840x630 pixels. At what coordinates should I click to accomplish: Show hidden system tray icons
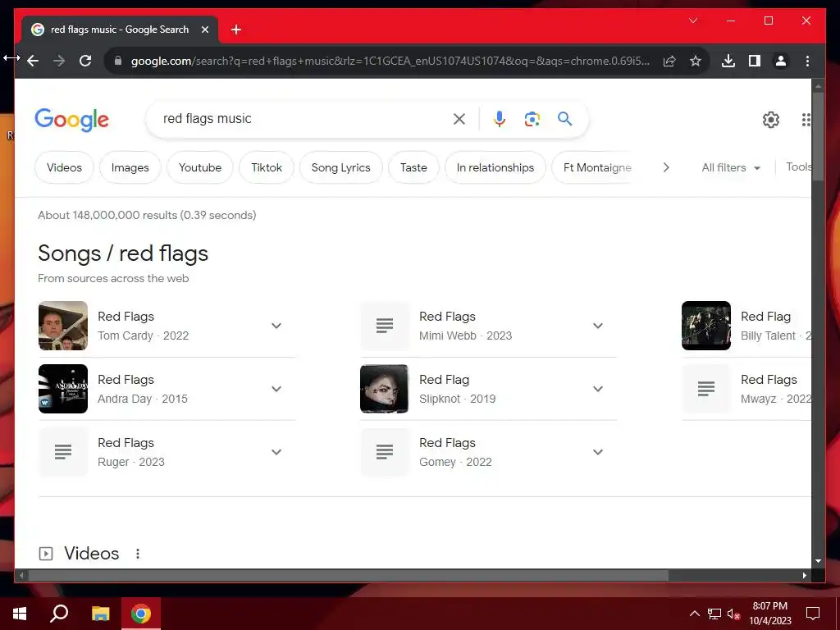(694, 614)
